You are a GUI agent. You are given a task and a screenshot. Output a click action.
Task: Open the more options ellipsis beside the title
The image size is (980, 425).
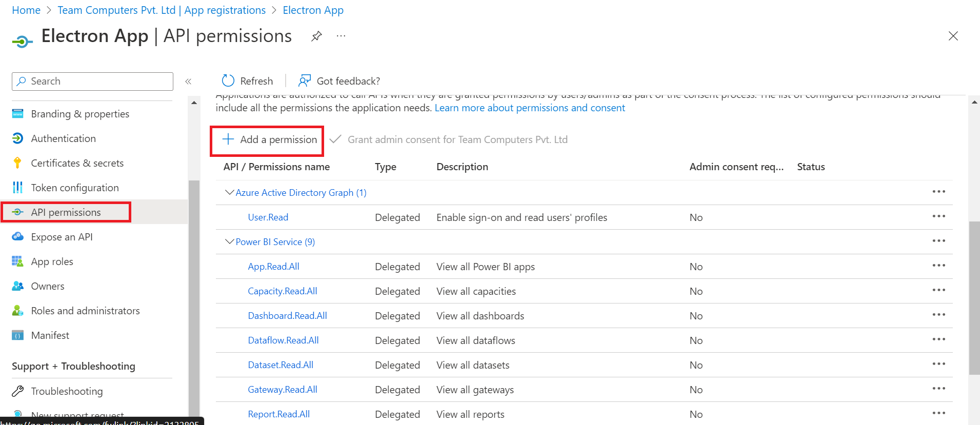coord(341,36)
